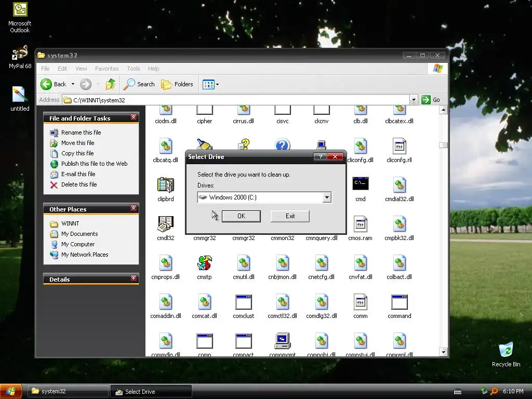The width and height of the screenshot is (532, 399).
Task: Click the Go button beside address bar
Action: click(431, 100)
